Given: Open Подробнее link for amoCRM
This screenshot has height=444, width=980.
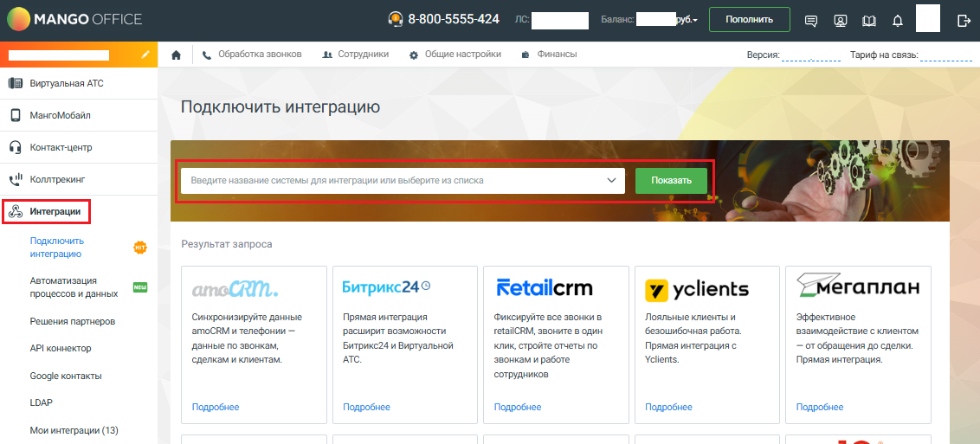Looking at the screenshot, I should [x=215, y=407].
